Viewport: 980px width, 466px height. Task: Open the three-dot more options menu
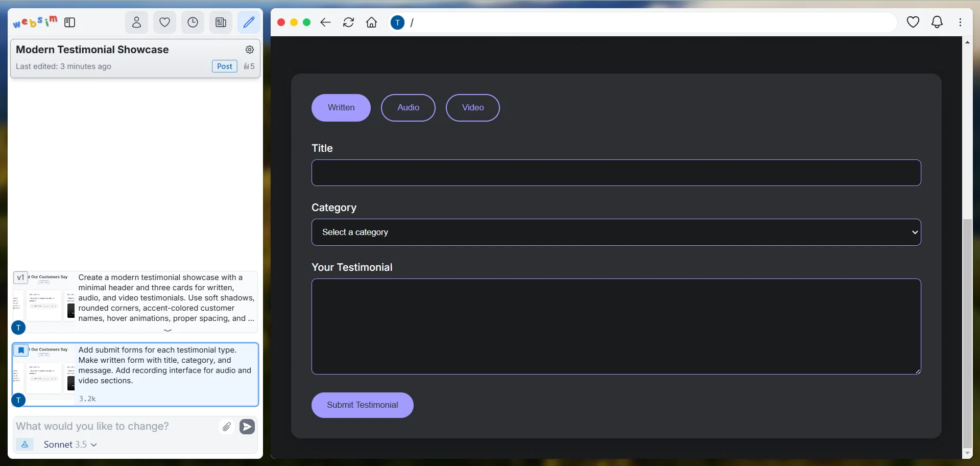click(961, 22)
